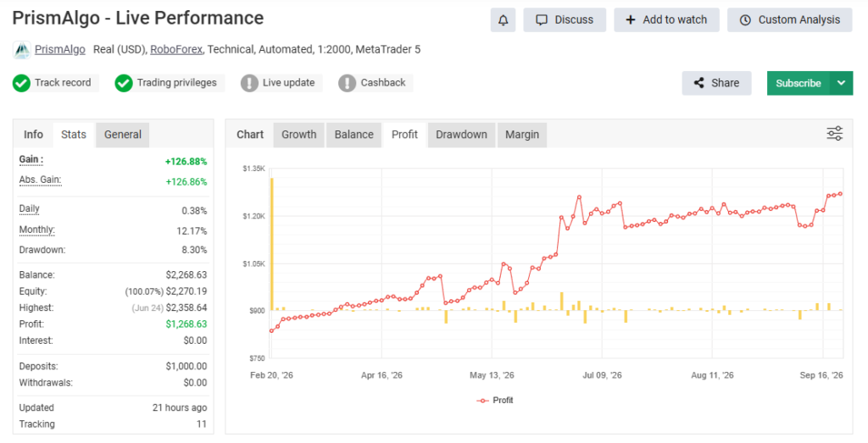Open the RoboForex broker link
868x443 pixels.
point(176,49)
